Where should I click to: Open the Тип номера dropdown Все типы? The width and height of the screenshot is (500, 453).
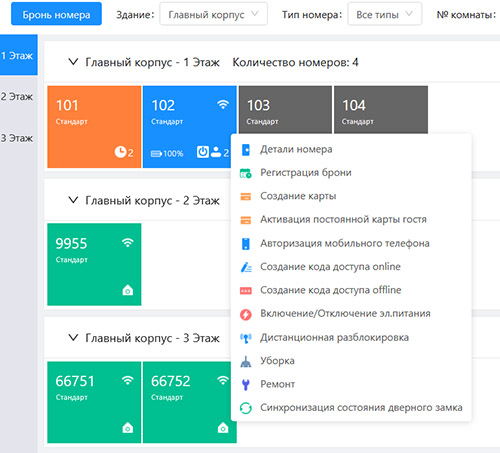tap(385, 14)
